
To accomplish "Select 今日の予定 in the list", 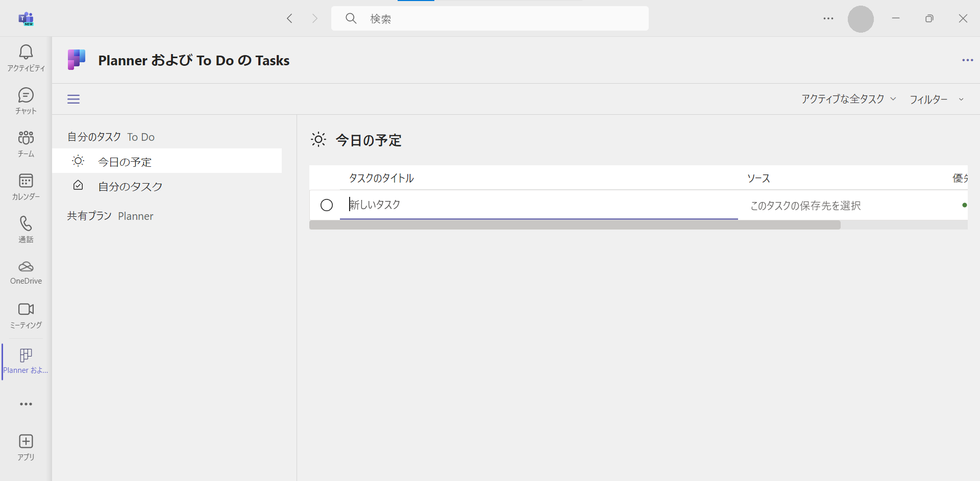I will pyautogui.click(x=167, y=161).
